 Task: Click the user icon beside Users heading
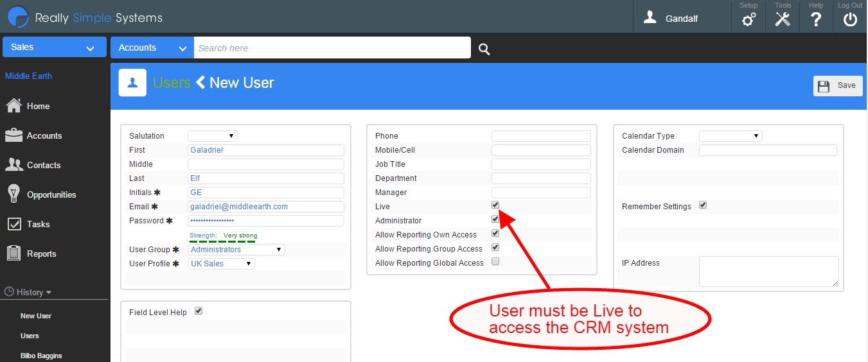tap(132, 83)
